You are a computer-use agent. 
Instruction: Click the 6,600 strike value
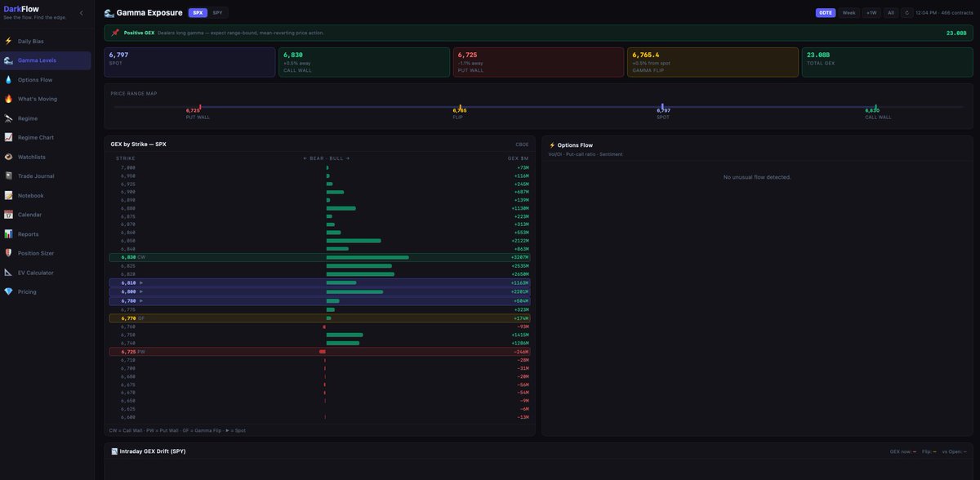click(x=128, y=417)
